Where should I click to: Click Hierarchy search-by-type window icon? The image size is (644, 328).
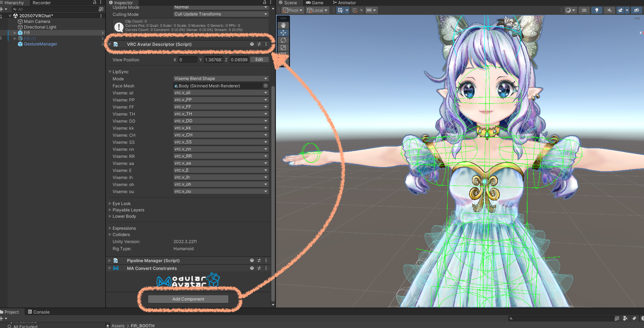(x=101, y=9)
